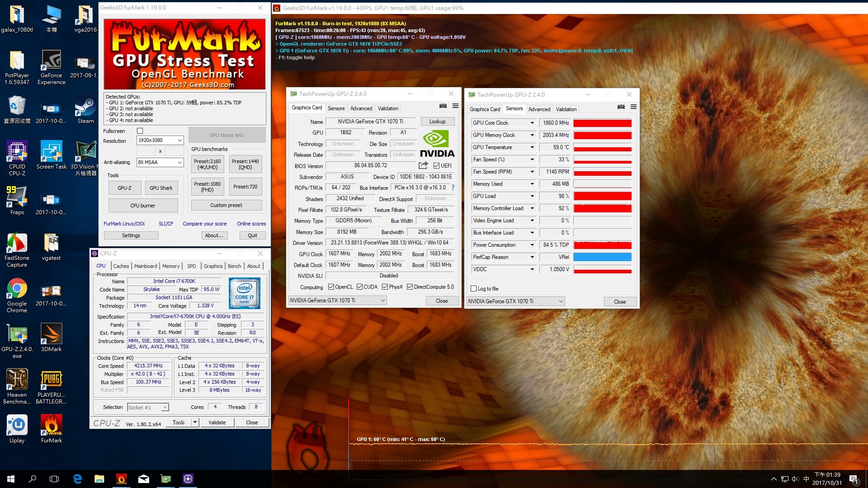Launch FastStone Capture shortcut
This screenshot has height=488, width=868.
17,250
